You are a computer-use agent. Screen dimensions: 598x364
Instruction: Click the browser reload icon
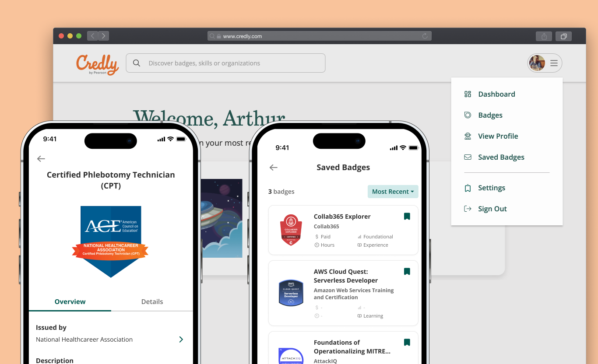(425, 36)
